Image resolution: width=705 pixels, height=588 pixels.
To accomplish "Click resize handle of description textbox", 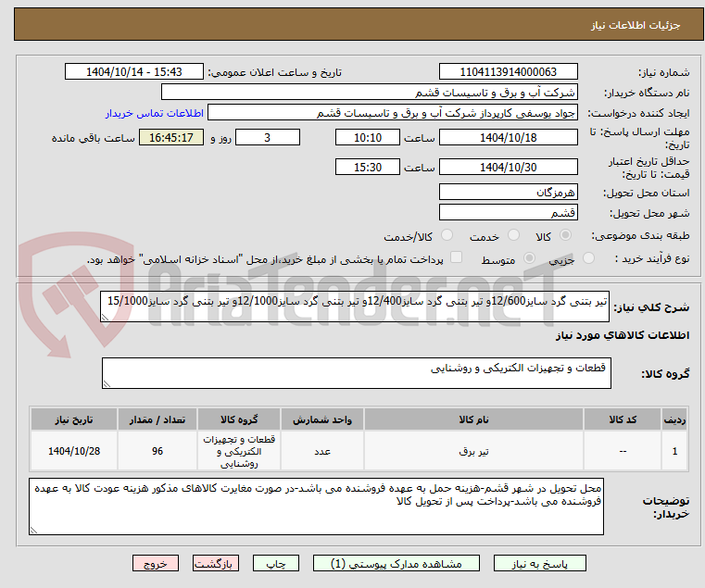I will [105, 318].
